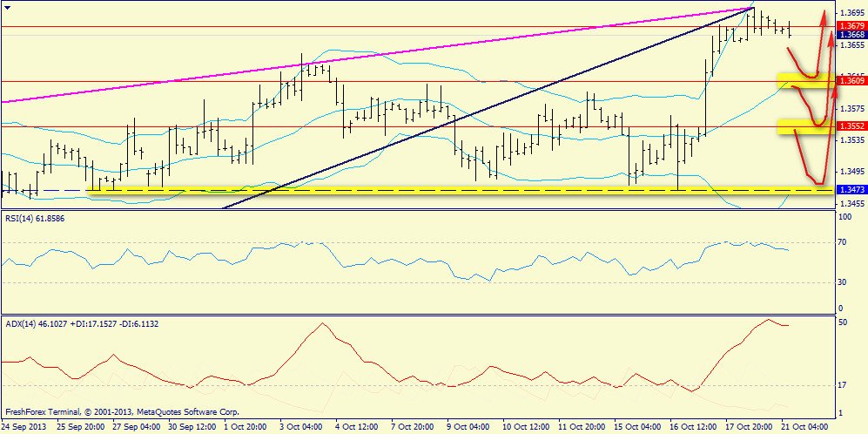Viewport: 868px width, 441px height.
Task: Click the 4 Oct 12:00 time label
Action: tap(356, 427)
